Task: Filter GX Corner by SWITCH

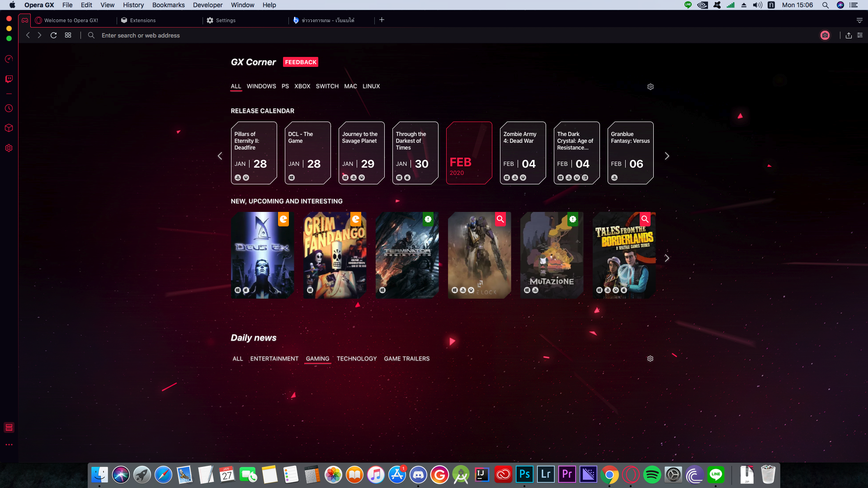Action: coord(327,86)
